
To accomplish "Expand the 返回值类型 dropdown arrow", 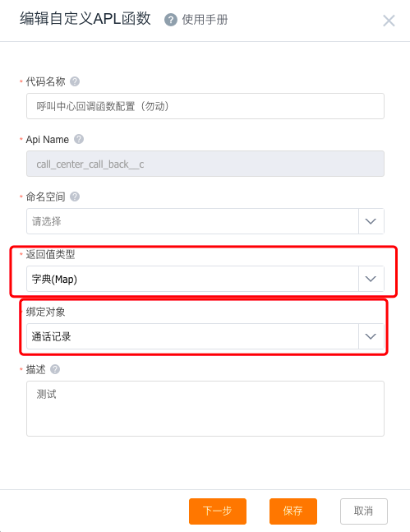I will point(371,279).
